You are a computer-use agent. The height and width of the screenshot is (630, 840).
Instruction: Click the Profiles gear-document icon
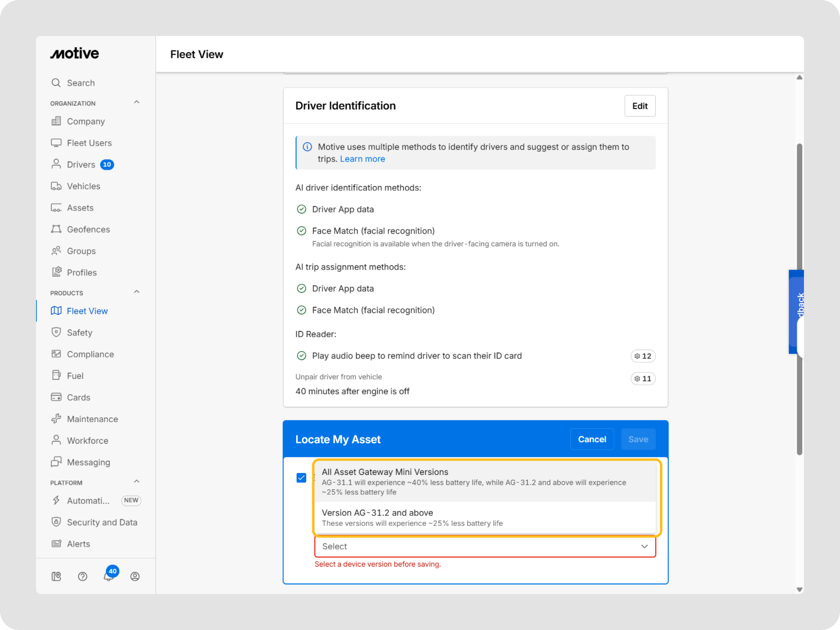(x=56, y=272)
